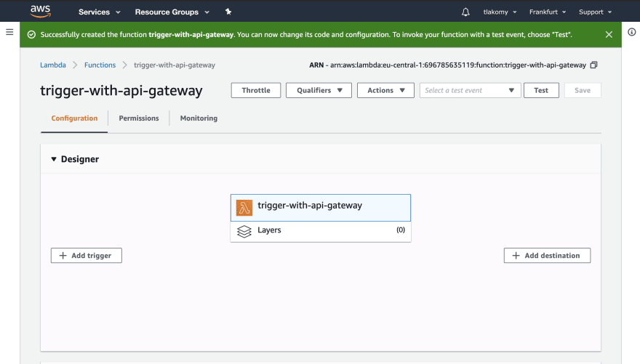The width and height of the screenshot is (640, 364).
Task: Open the Resource Groups menu
Action: (172, 12)
